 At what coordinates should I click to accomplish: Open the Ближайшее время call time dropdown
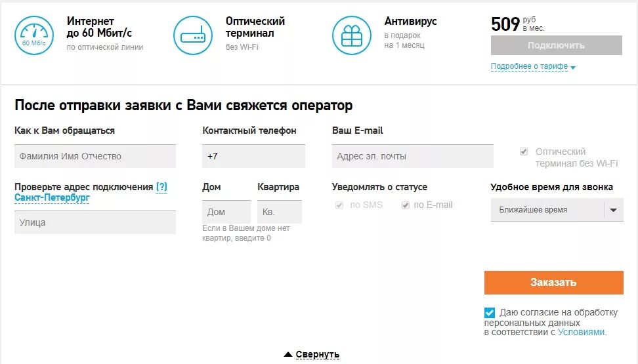tap(557, 210)
